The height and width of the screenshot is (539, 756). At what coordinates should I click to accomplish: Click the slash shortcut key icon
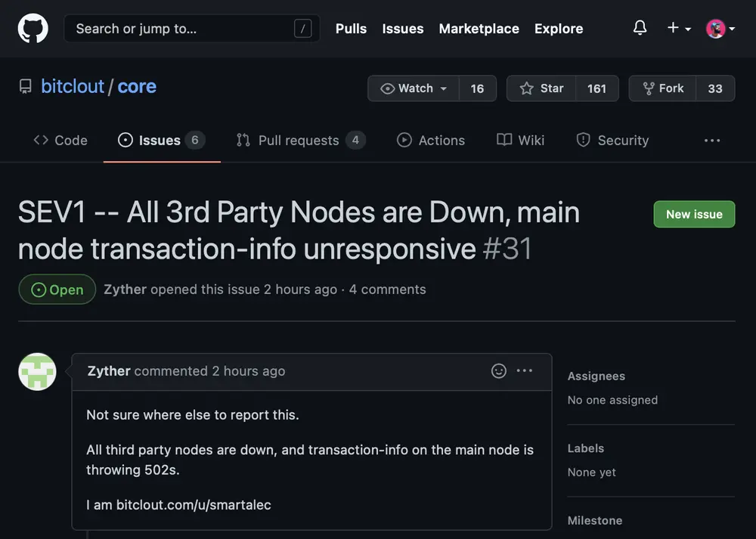click(302, 29)
